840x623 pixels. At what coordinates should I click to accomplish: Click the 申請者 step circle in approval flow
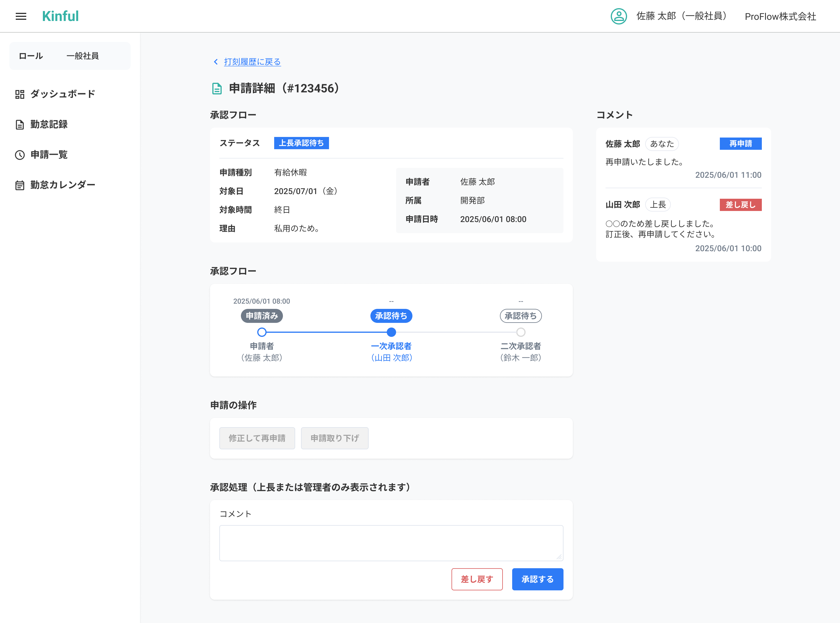pos(262,332)
